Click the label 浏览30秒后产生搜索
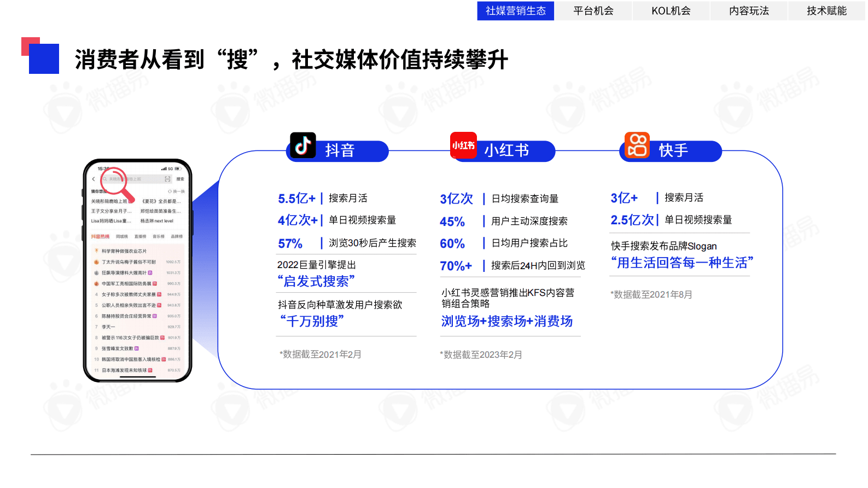Viewport: 868px width, 488px height. tap(372, 243)
